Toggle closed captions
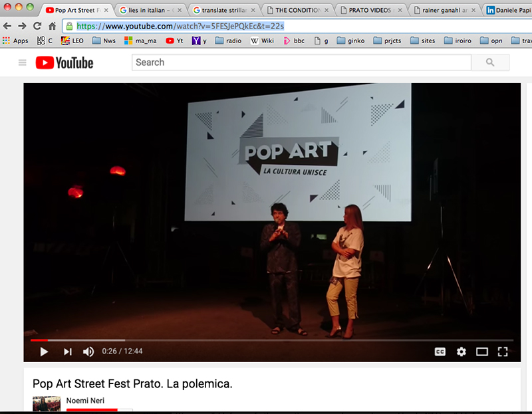Viewport: 532px width, 414px height. point(440,352)
